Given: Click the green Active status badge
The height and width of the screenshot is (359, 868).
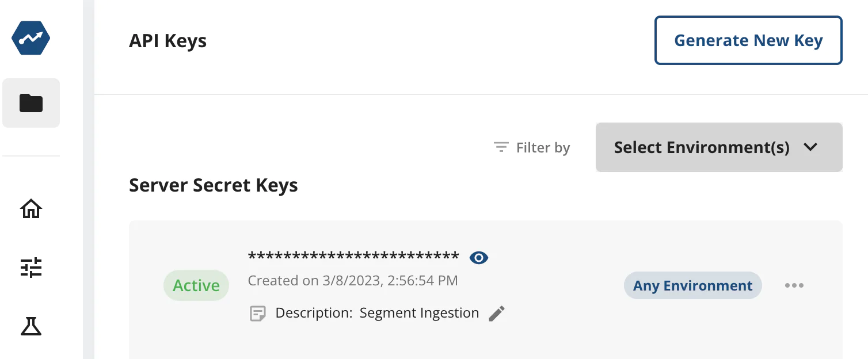Looking at the screenshot, I should coord(196,285).
